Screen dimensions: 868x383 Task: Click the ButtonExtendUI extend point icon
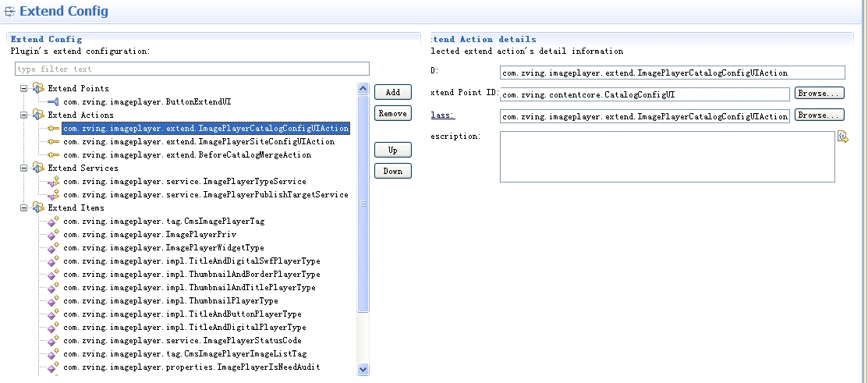tap(53, 101)
